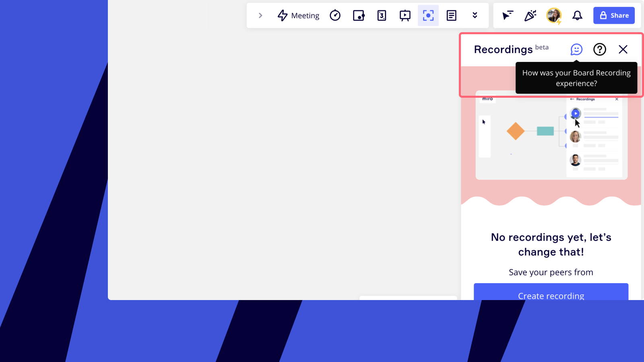Screen dimensions: 644x362
Task: Enter Presentation mode
Action: tap(405, 16)
